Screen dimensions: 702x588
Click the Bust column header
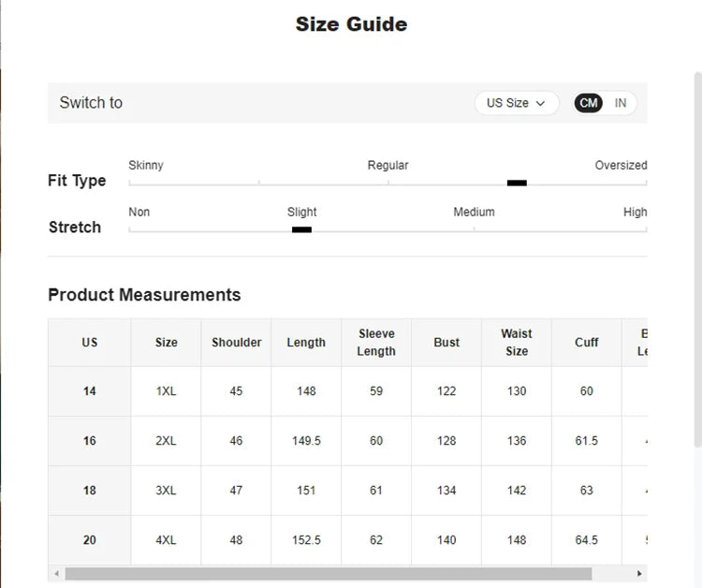(x=446, y=343)
